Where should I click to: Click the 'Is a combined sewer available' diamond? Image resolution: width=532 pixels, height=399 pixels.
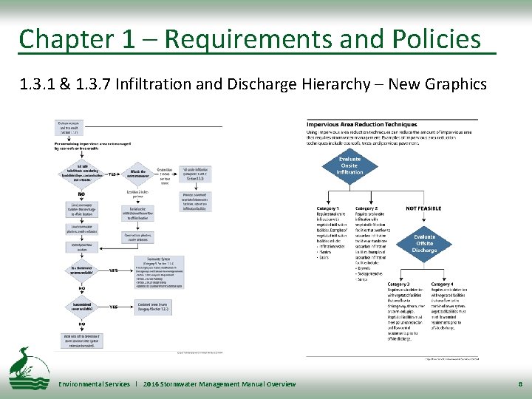(x=82, y=307)
